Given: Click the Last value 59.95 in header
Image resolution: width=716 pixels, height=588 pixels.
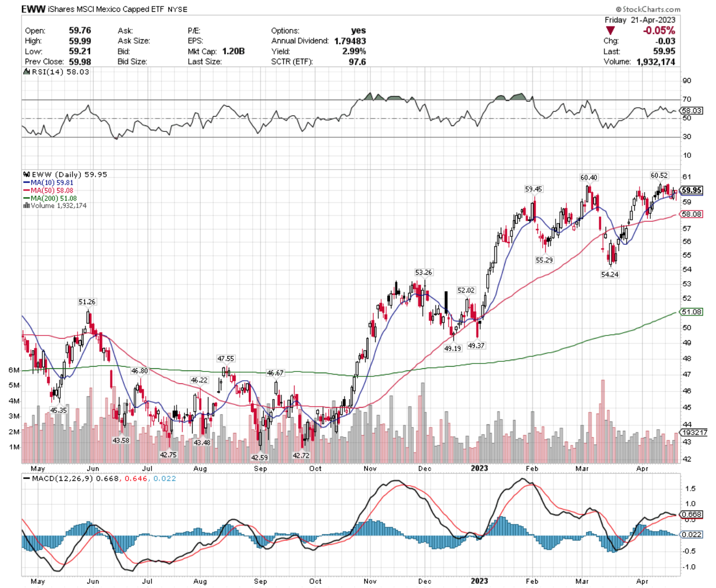Looking at the screenshot, I should (x=664, y=51).
